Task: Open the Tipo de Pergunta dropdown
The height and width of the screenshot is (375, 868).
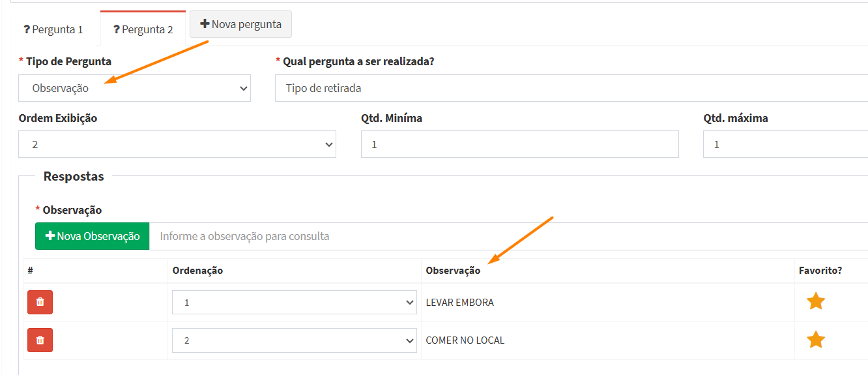Action: [x=134, y=88]
